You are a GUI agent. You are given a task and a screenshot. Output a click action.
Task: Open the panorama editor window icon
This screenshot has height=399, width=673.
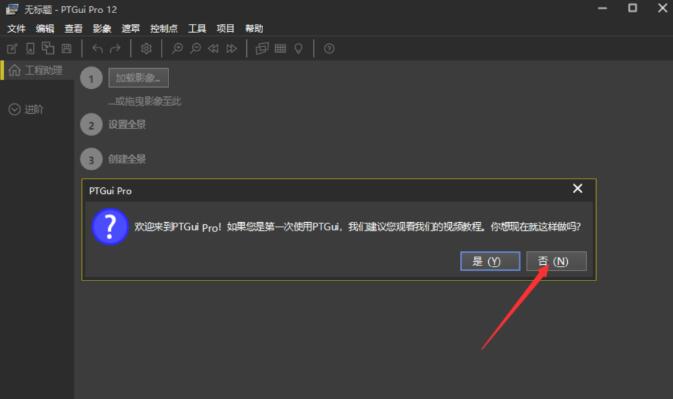(x=262, y=48)
